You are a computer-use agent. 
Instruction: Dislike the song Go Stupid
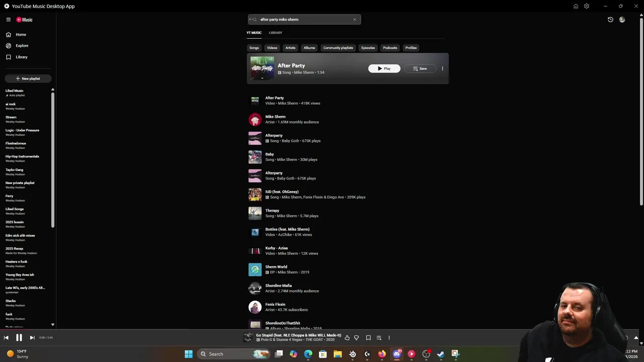356,338
